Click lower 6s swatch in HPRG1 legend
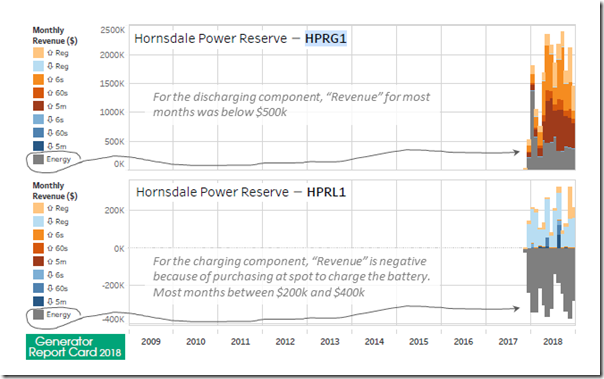Viewport: 604px width, 379px height. [x=39, y=119]
